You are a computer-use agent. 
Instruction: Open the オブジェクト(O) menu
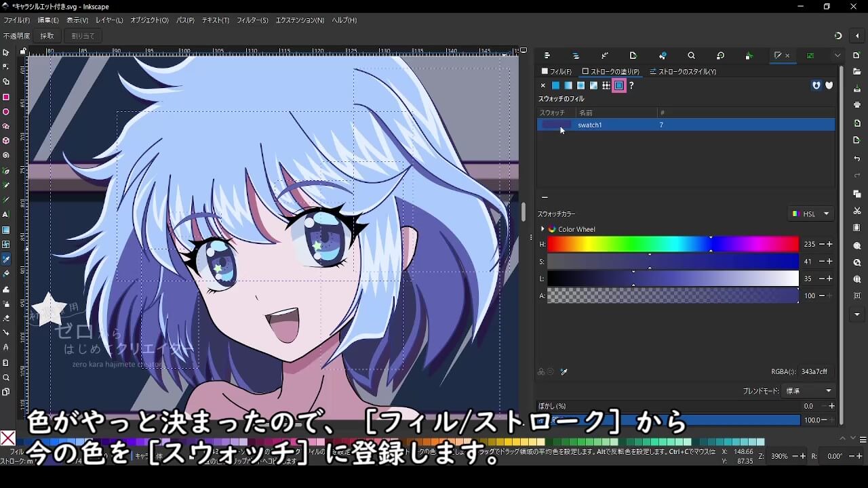pyautogui.click(x=149, y=20)
